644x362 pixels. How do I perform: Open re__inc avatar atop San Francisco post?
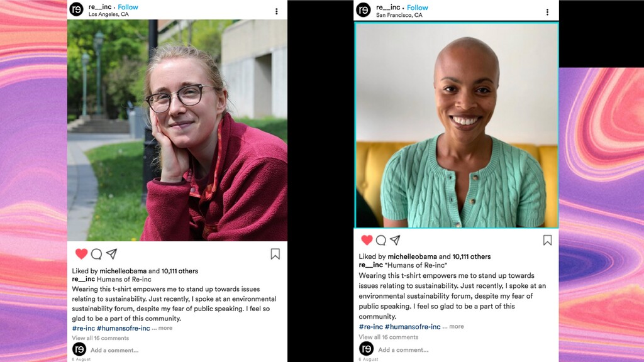pyautogui.click(x=364, y=9)
